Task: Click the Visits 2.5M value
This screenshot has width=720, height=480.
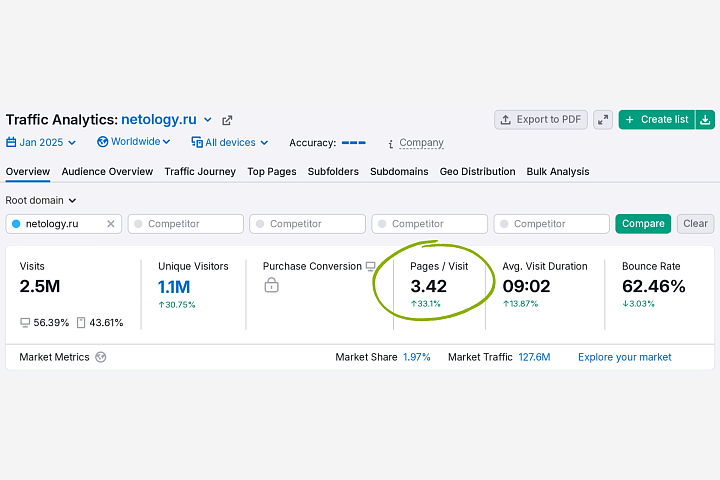Action: (39, 286)
